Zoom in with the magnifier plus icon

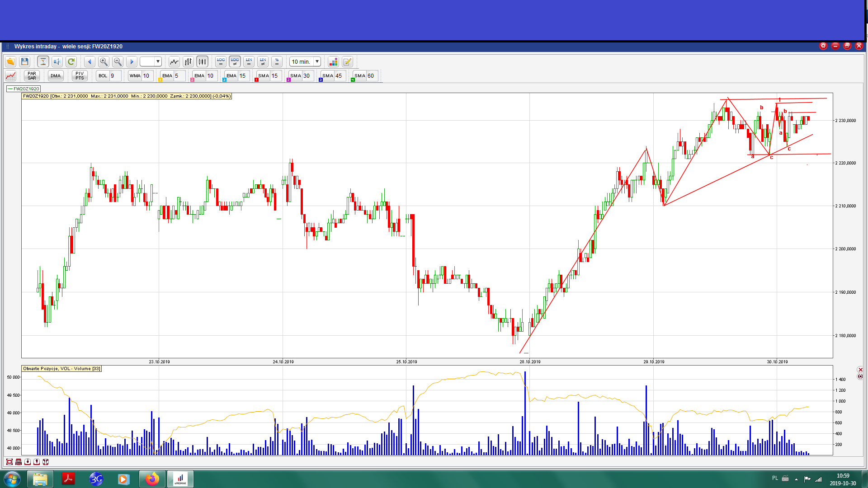[x=104, y=61]
